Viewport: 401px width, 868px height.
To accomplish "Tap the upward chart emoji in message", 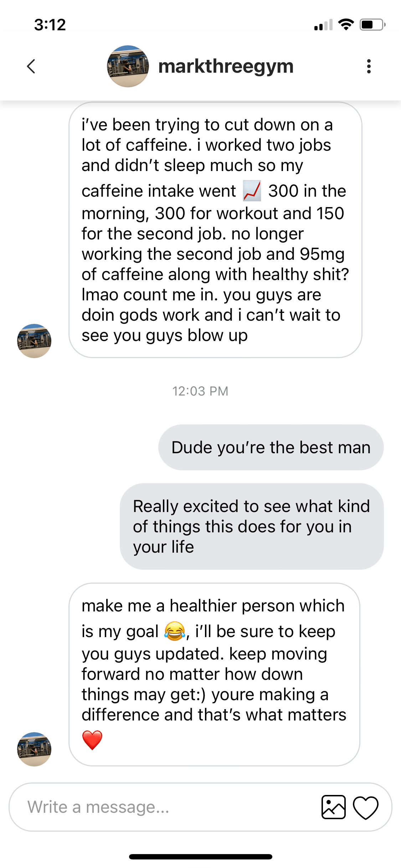I will (x=252, y=191).
